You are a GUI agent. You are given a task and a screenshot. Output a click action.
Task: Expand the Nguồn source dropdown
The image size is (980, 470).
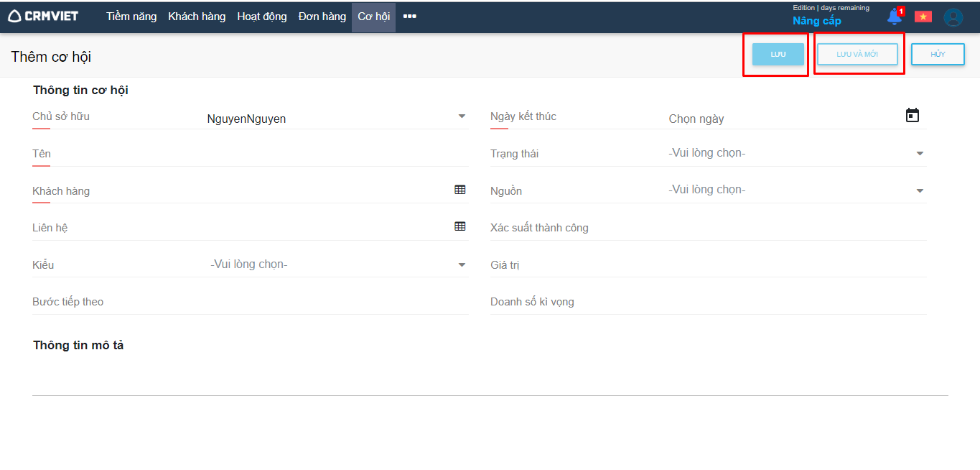click(920, 190)
